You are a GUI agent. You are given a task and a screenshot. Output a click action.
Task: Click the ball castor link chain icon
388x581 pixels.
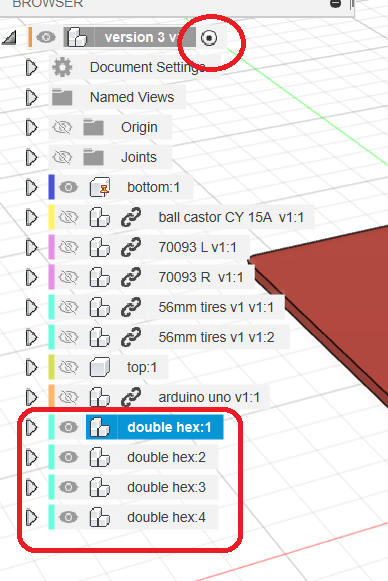click(x=131, y=217)
